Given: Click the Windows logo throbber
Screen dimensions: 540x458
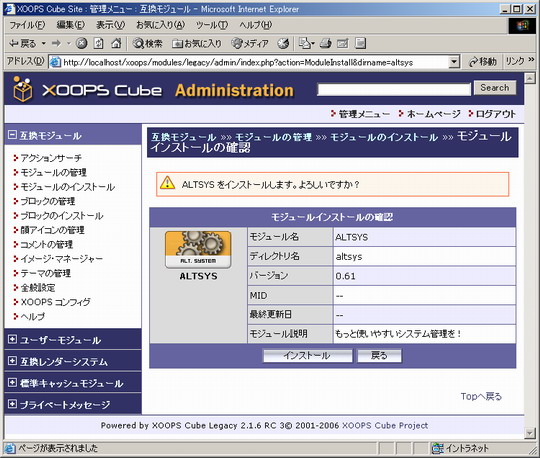Looking at the screenshot, I should pyautogui.click(x=522, y=25).
